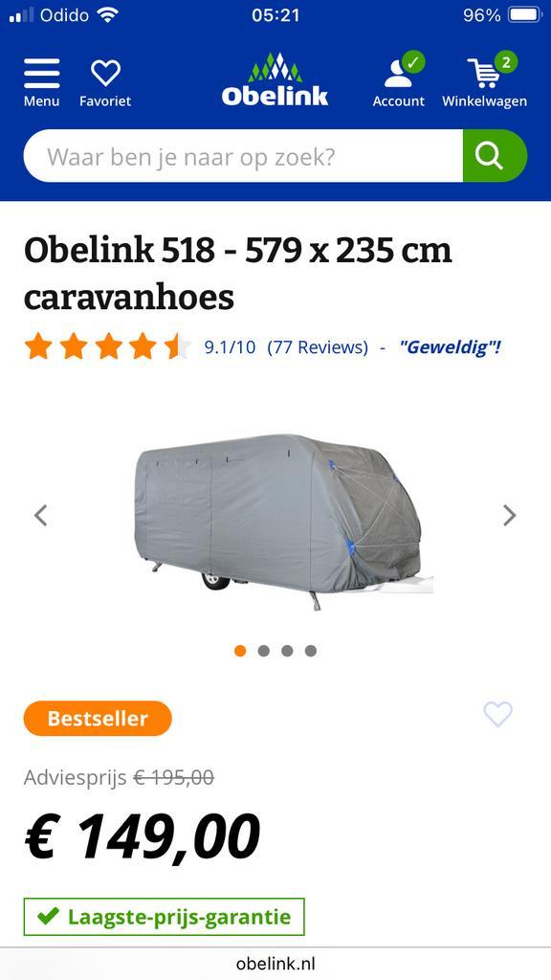Select the second image carousel dot
551x980 pixels.
pyautogui.click(x=264, y=651)
